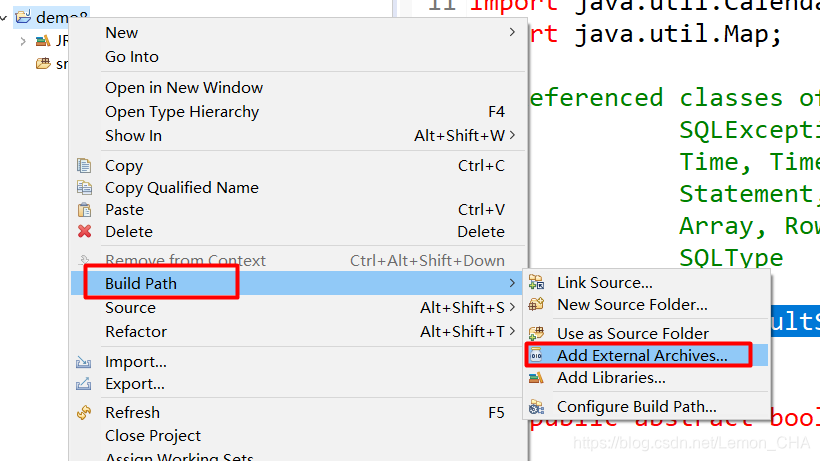Click the red Delete X icon

[84, 231]
